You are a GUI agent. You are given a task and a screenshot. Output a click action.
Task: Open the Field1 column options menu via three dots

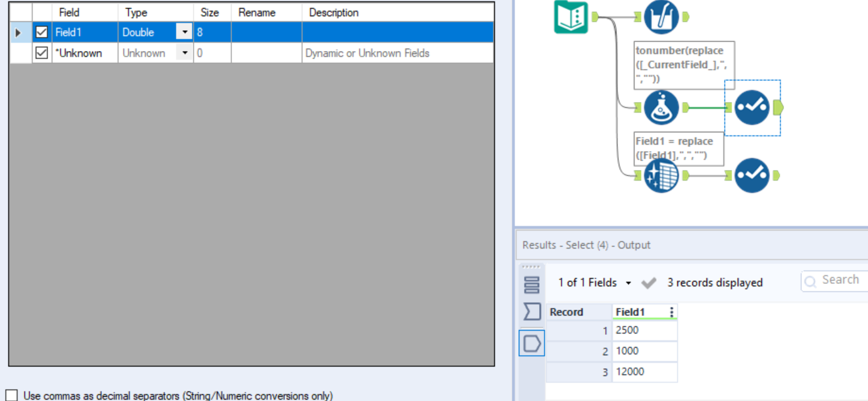point(671,312)
